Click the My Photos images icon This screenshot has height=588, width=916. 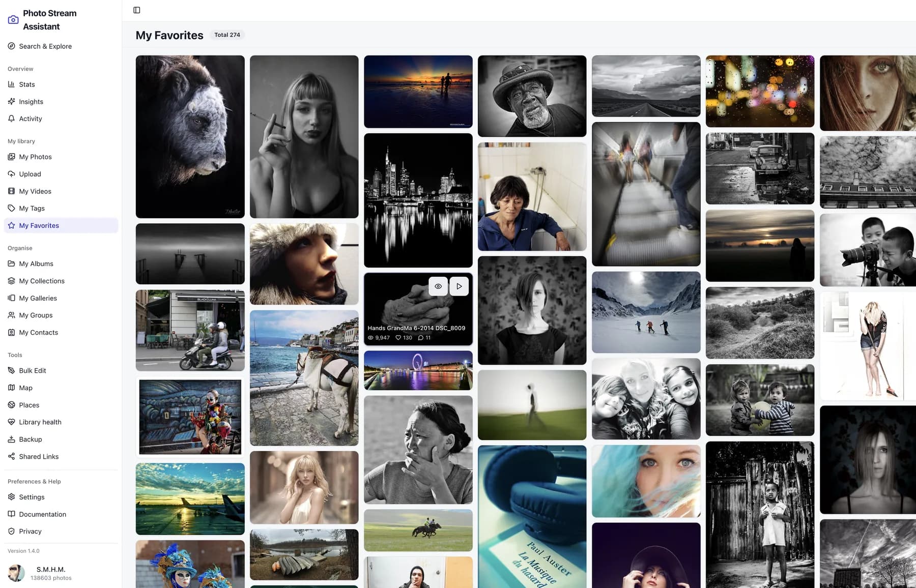point(11,157)
